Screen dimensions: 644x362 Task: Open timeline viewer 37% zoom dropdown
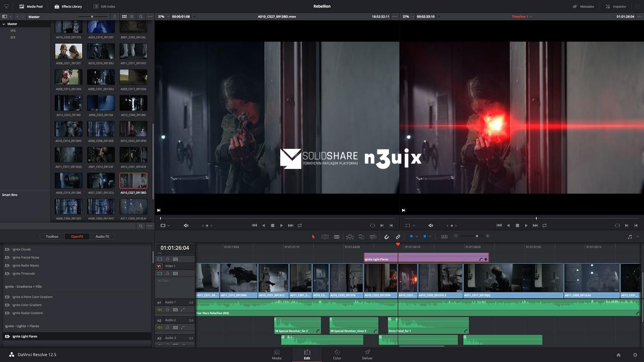(408, 17)
